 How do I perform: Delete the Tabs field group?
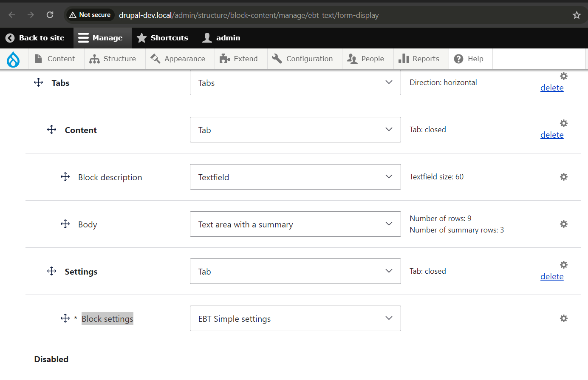(x=552, y=88)
